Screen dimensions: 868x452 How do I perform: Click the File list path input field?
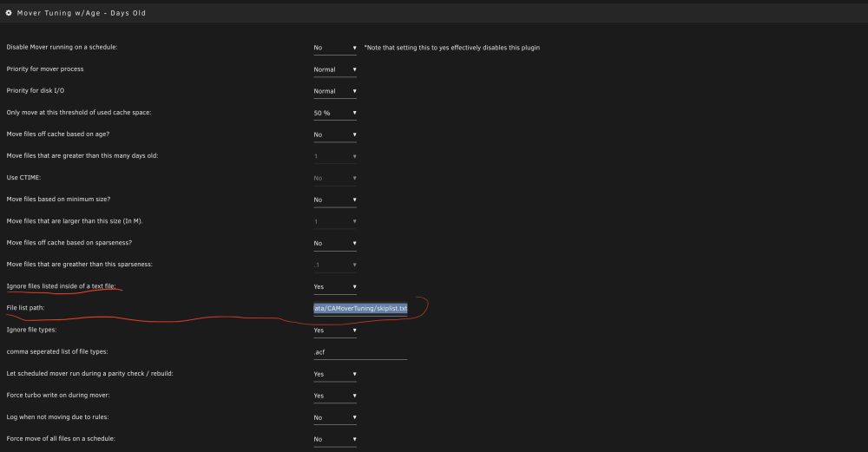pos(360,308)
